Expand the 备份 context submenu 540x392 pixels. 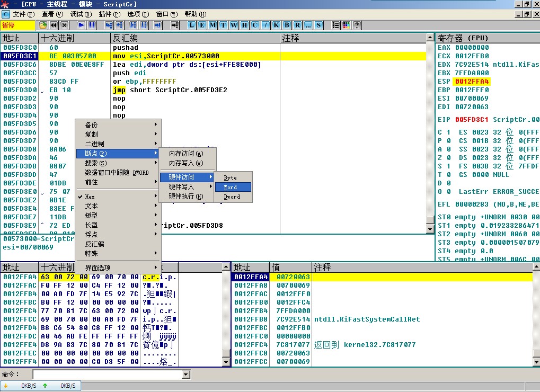tap(118, 124)
